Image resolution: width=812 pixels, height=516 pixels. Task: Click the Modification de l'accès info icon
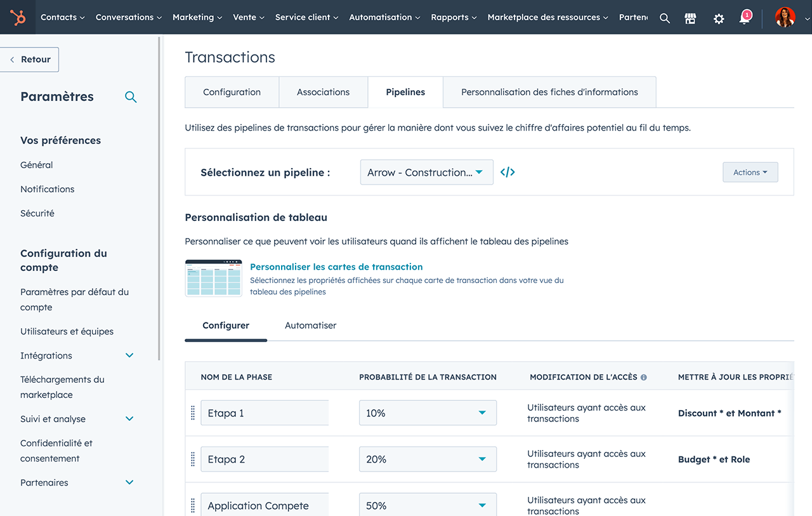(x=643, y=378)
